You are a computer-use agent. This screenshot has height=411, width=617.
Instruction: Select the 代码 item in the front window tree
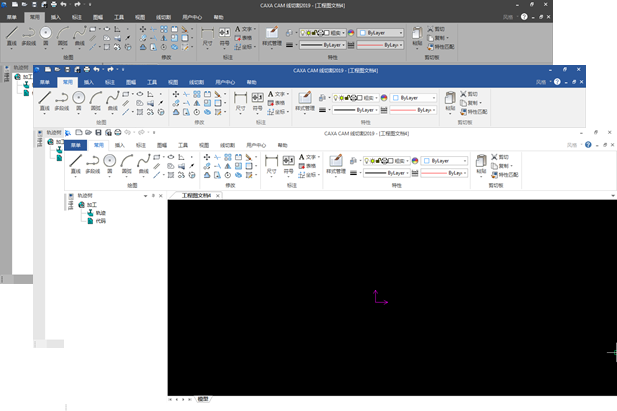[96, 221]
